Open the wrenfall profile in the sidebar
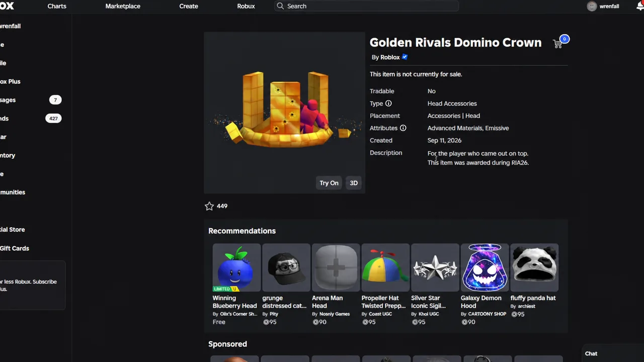Image resolution: width=644 pixels, height=362 pixels. coord(10,26)
